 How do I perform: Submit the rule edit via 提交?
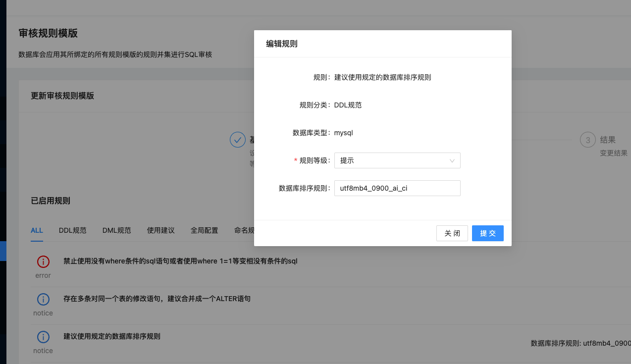487,233
